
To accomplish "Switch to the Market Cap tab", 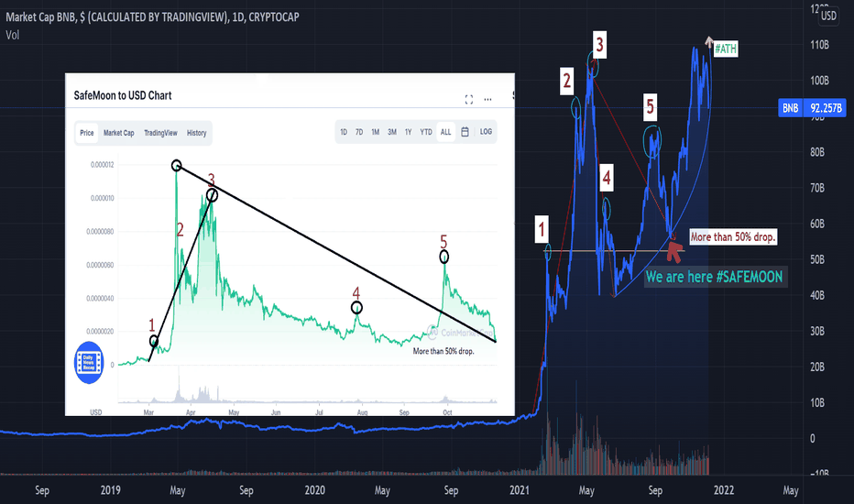I will (x=119, y=133).
